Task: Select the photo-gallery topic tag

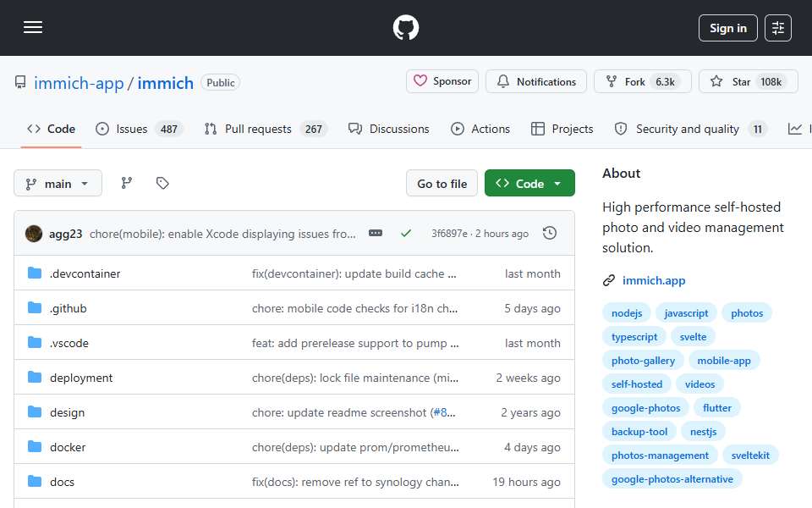Action: coord(643,361)
